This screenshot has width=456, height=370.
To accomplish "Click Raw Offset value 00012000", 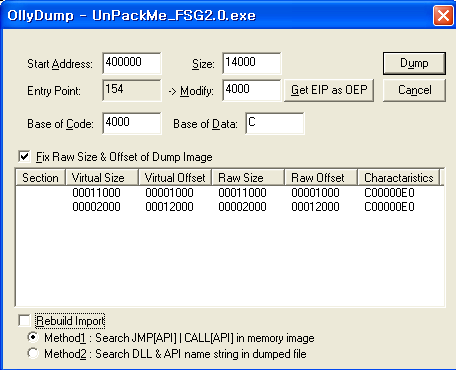I will coord(315,207).
